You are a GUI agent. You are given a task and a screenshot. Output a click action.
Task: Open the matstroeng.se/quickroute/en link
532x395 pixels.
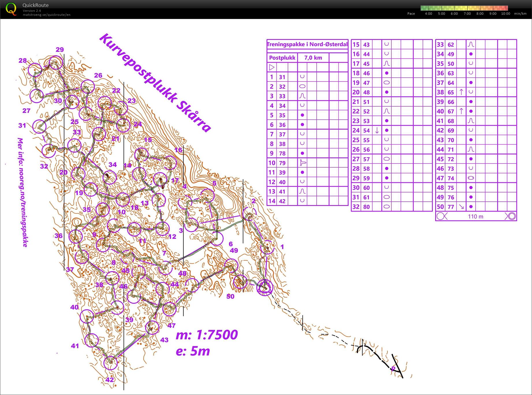[x=46, y=15]
